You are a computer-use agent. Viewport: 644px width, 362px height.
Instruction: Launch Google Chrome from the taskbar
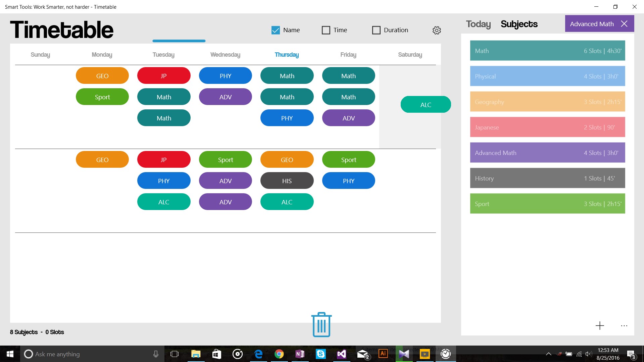coord(279,354)
